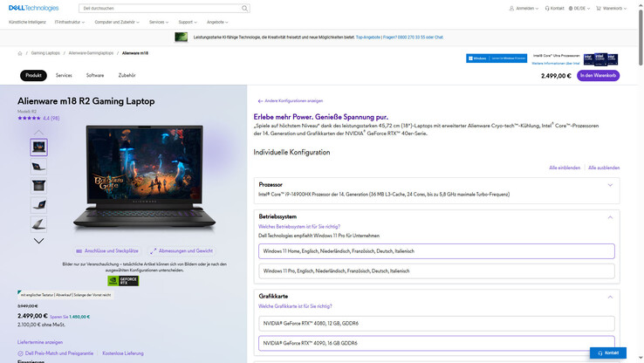Select the Windows 11 Home option
The image size is (644, 363).
coord(436,251)
